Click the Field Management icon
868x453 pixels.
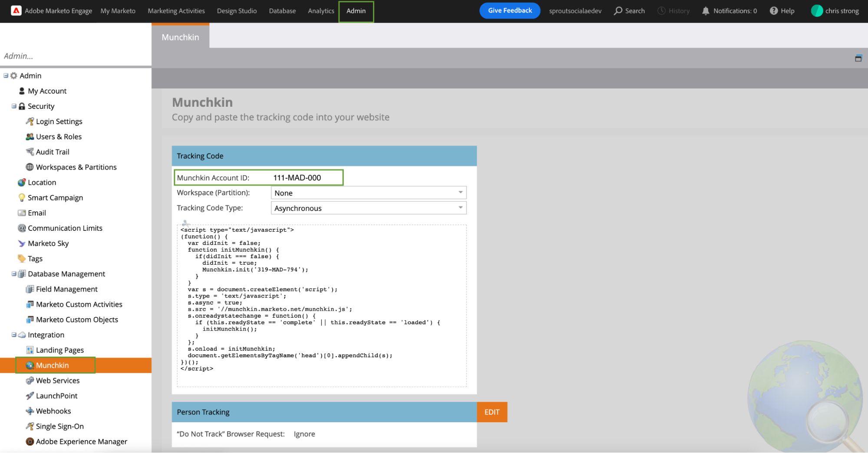30,289
